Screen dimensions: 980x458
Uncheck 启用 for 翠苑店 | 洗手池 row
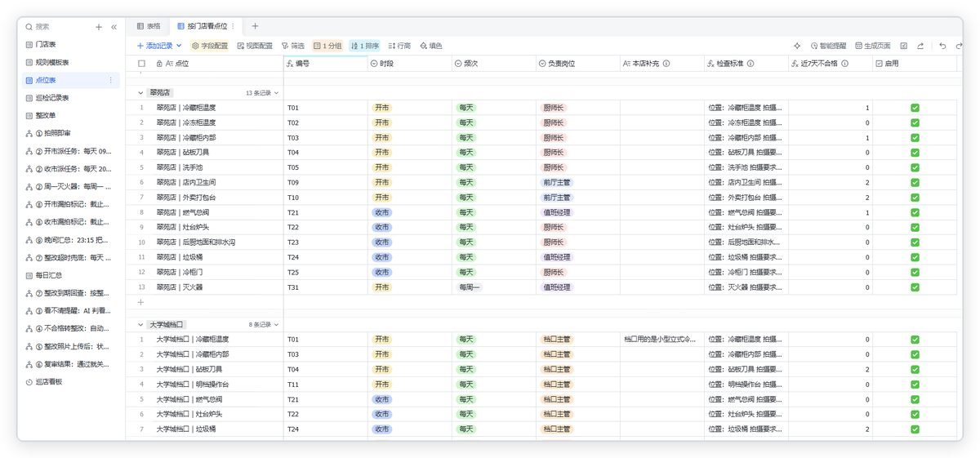915,167
